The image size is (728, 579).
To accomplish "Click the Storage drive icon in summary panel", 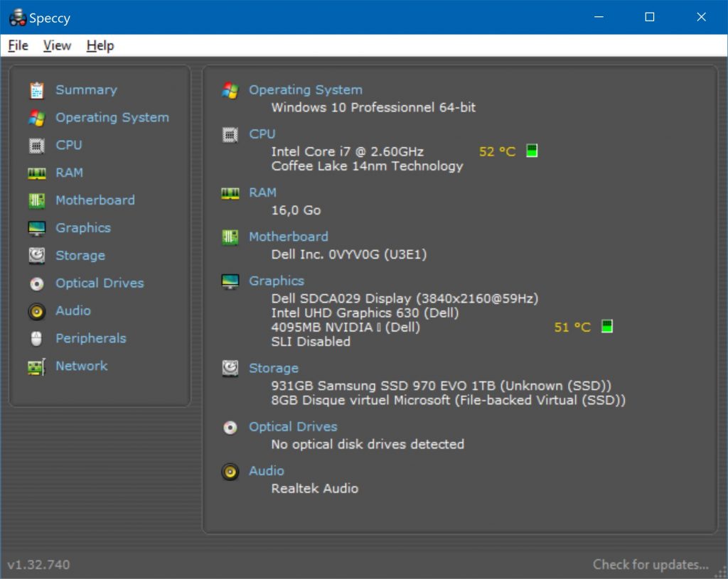I will coord(230,369).
